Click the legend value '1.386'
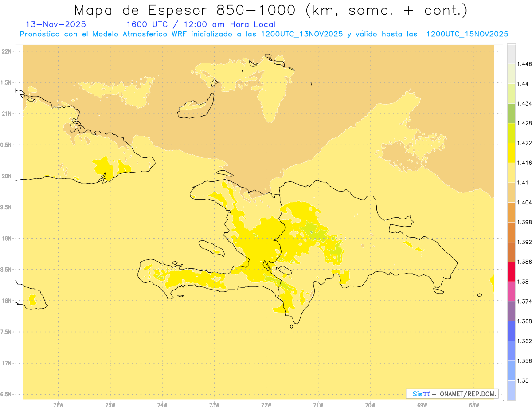The height and width of the screenshot is (411, 532). tap(525, 262)
